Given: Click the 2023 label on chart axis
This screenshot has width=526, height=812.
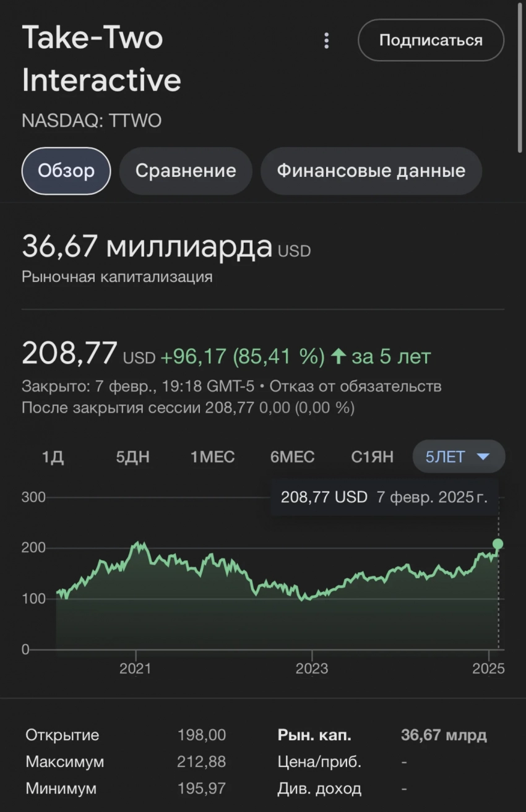Looking at the screenshot, I should tap(311, 669).
